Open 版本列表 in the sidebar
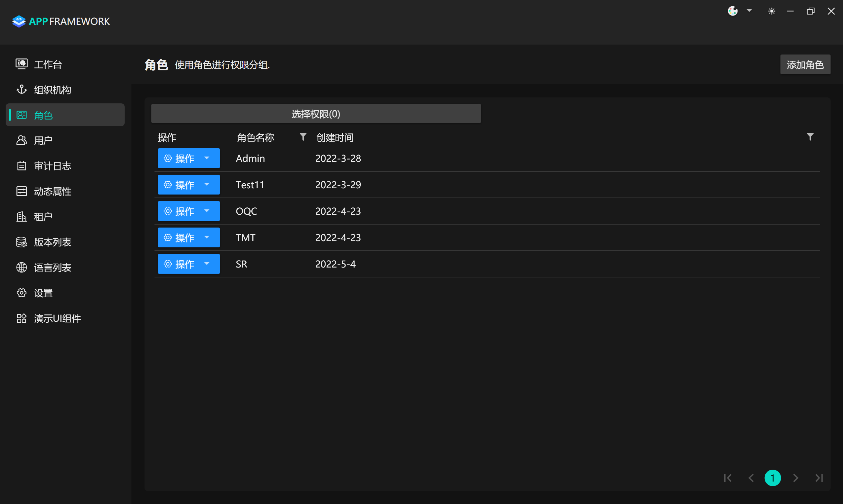The width and height of the screenshot is (843, 504). point(65,242)
